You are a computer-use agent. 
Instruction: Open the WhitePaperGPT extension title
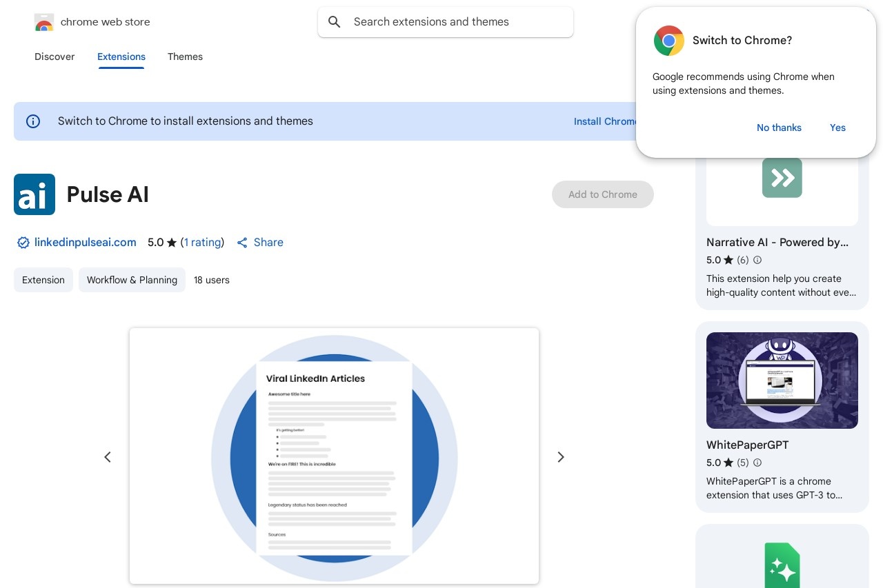pyautogui.click(x=748, y=445)
